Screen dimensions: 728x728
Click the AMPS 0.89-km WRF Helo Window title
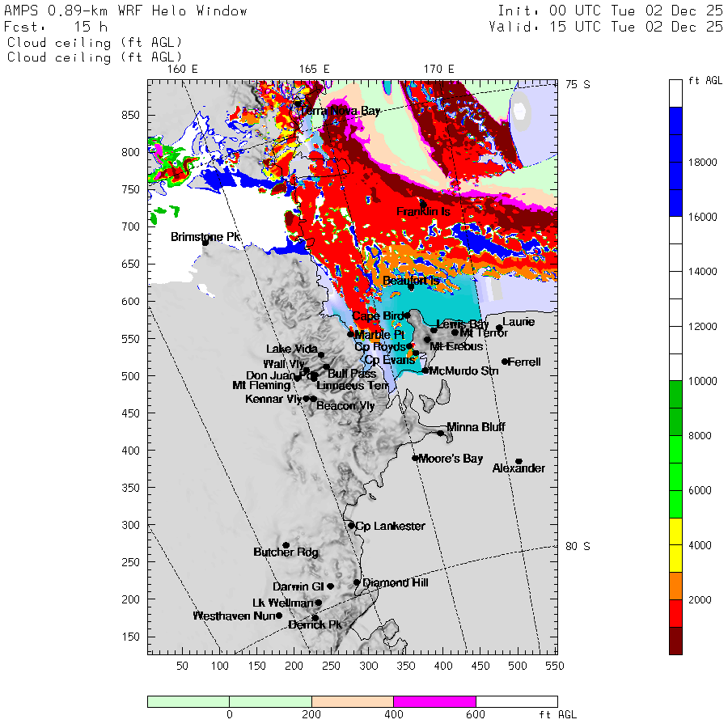126,11
